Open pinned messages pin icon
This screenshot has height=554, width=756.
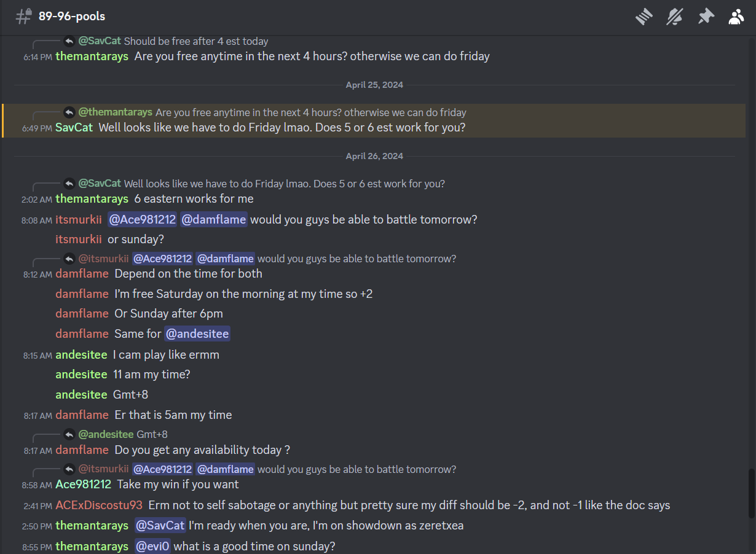tap(706, 17)
